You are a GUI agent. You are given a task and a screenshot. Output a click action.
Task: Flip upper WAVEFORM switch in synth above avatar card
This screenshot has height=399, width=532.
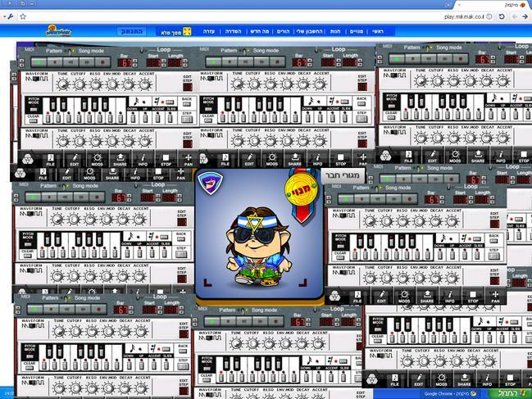[211, 79]
